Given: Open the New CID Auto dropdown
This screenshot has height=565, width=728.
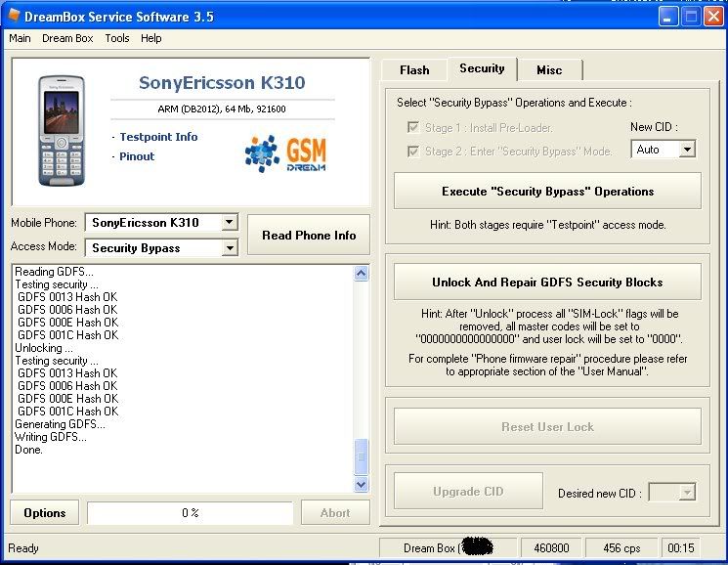Looking at the screenshot, I should (x=687, y=150).
